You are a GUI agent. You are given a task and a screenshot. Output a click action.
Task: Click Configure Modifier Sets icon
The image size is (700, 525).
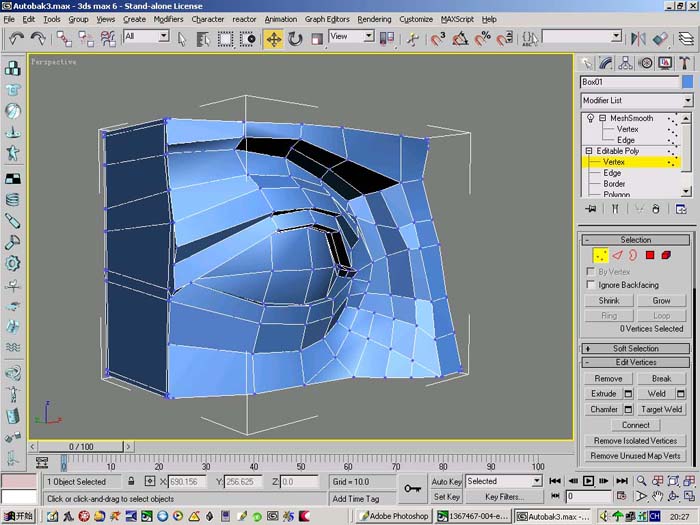coord(681,208)
